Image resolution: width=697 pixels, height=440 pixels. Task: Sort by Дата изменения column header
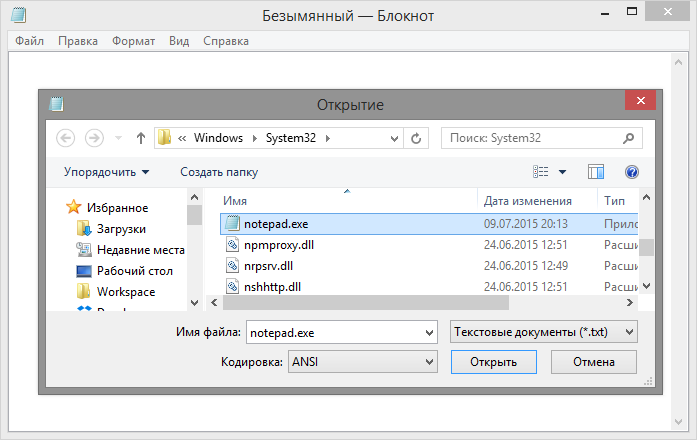coord(528,201)
